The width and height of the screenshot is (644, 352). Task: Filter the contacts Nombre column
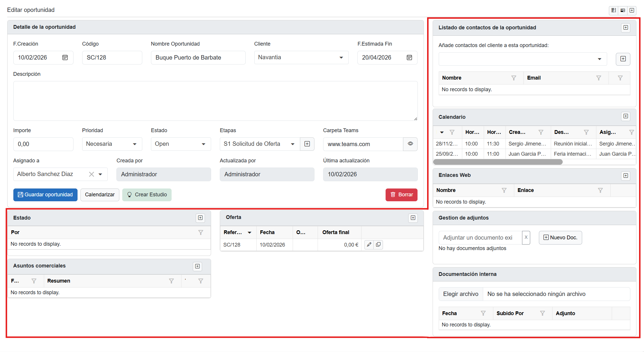514,78
